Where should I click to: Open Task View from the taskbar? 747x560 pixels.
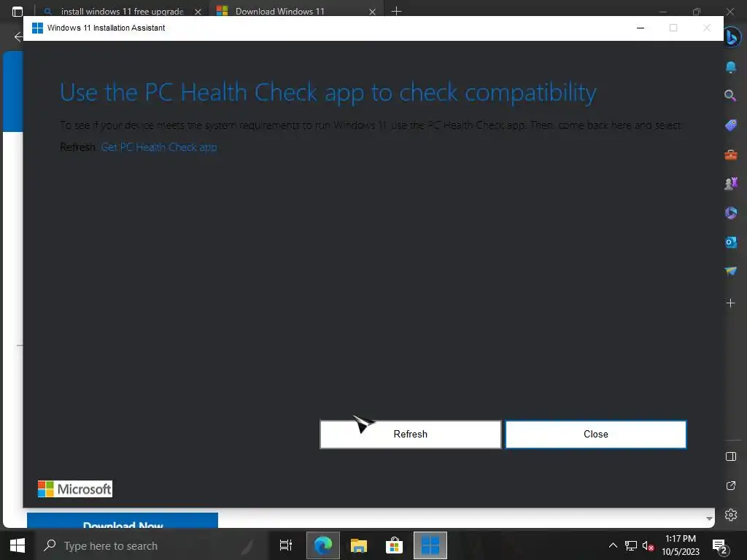point(286,545)
